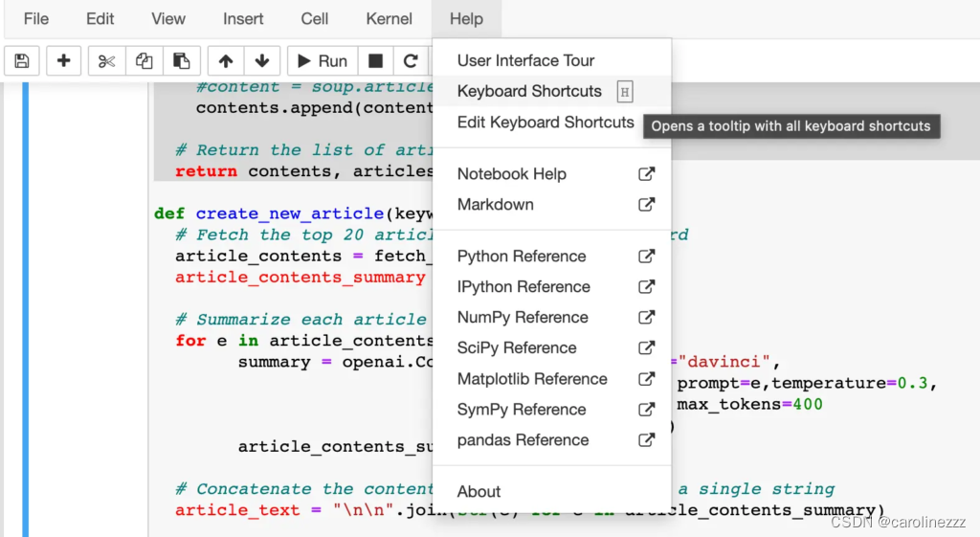The image size is (980, 537).
Task: Click the external link icon beside Markdown
Action: click(x=646, y=205)
